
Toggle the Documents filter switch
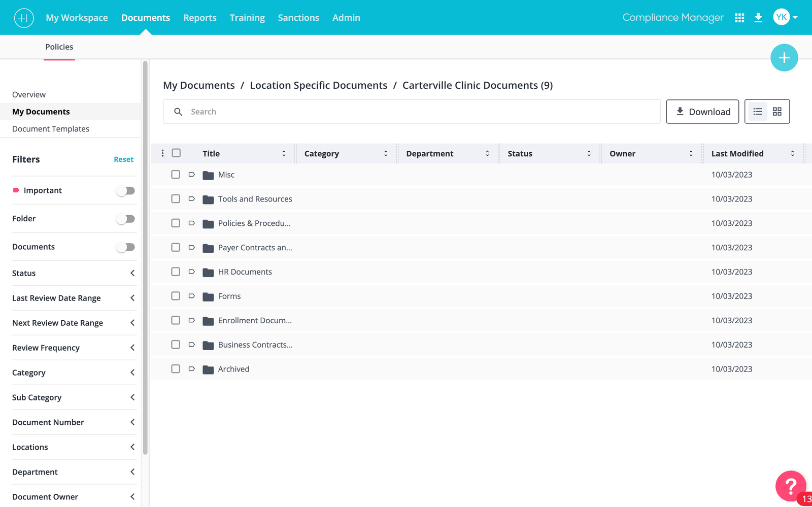125,247
